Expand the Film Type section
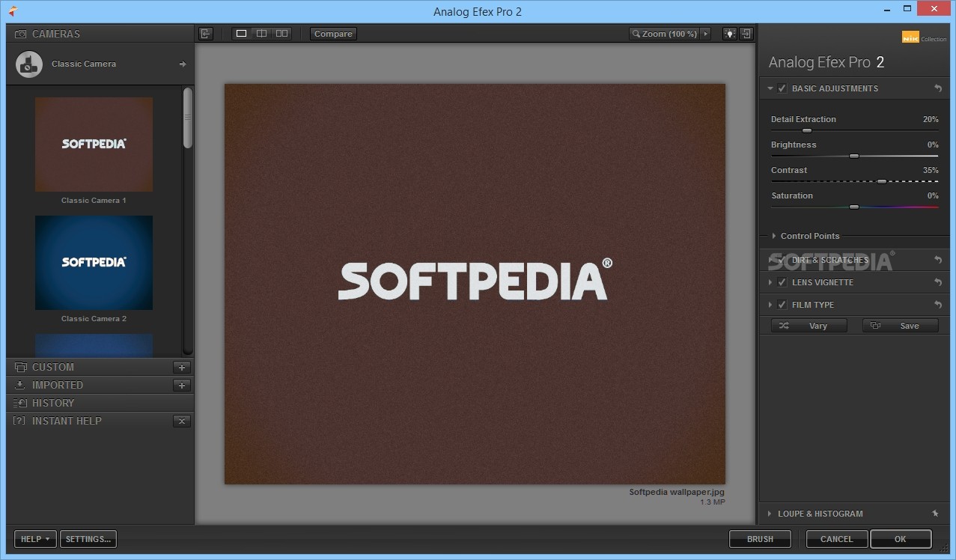 click(770, 305)
